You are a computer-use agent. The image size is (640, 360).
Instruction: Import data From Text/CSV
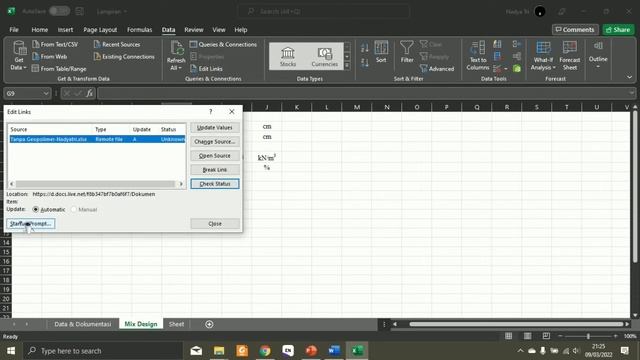tap(55, 44)
